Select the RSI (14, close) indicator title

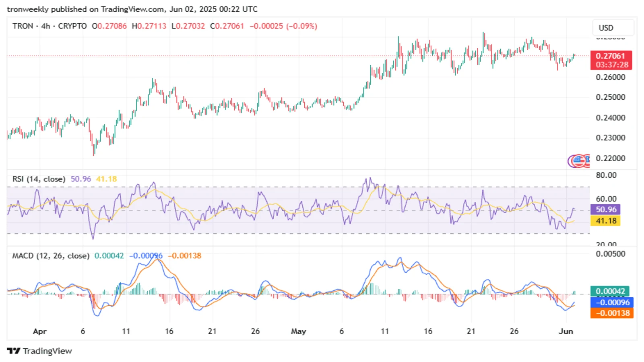pyautogui.click(x=39, y=179)
